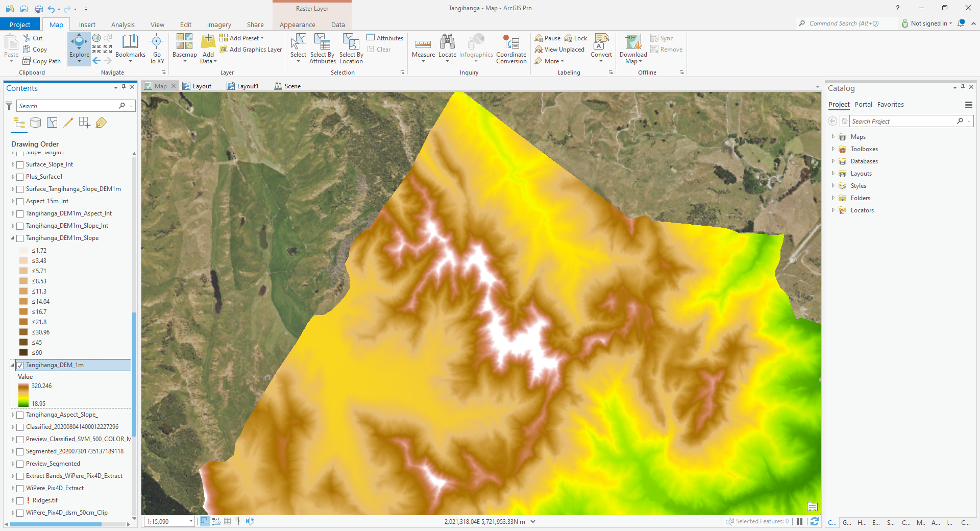Click View Unplaced in the Labeling group
This screenshot has height=531, width=980.
(559, 49)
